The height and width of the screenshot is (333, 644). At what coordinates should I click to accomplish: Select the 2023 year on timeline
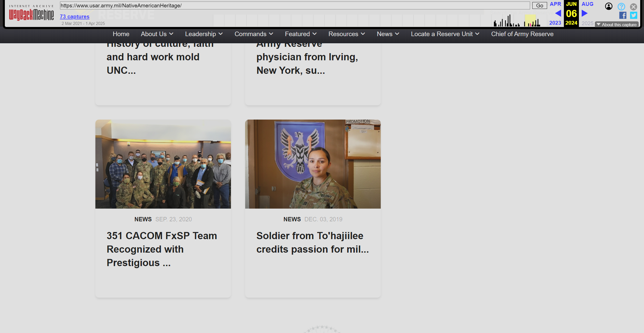(555, 23)
